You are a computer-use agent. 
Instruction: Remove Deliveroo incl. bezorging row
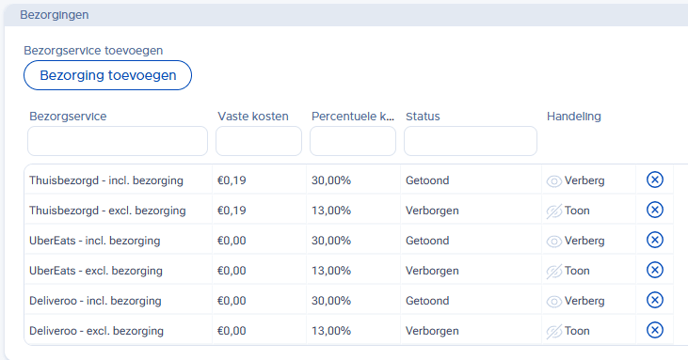coord(655,300)
